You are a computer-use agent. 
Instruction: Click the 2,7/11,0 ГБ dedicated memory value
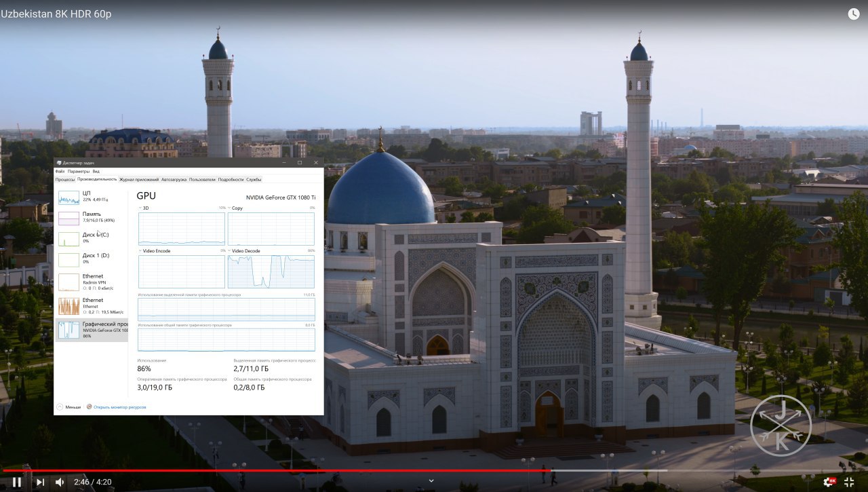click(x=251, y=368)
